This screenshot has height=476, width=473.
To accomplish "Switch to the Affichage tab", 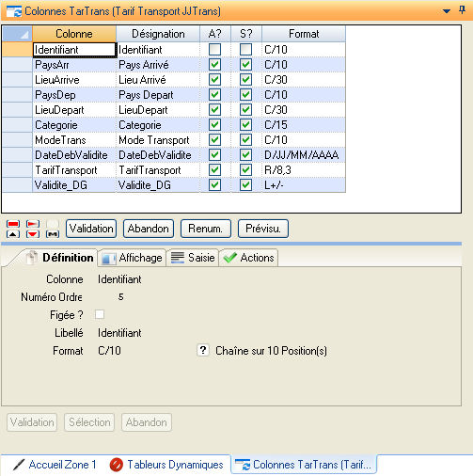I will click(132, 258).
